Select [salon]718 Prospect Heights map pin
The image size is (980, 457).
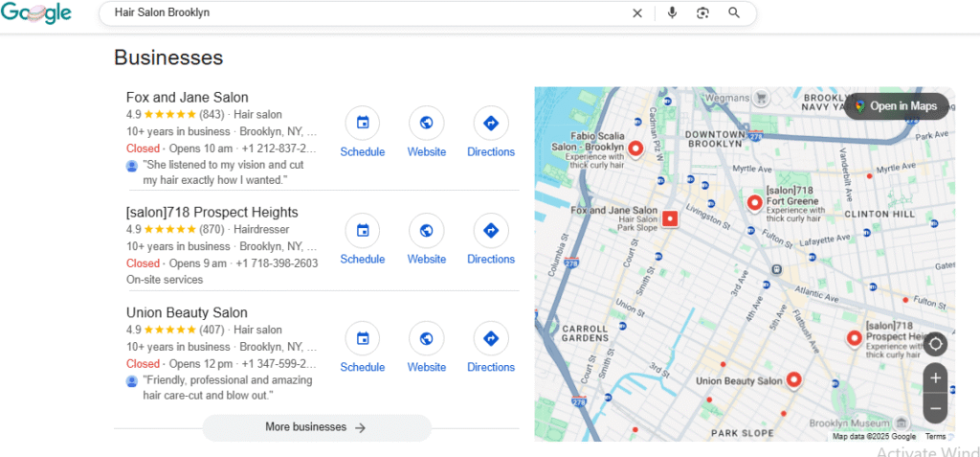tap(855, 339)
